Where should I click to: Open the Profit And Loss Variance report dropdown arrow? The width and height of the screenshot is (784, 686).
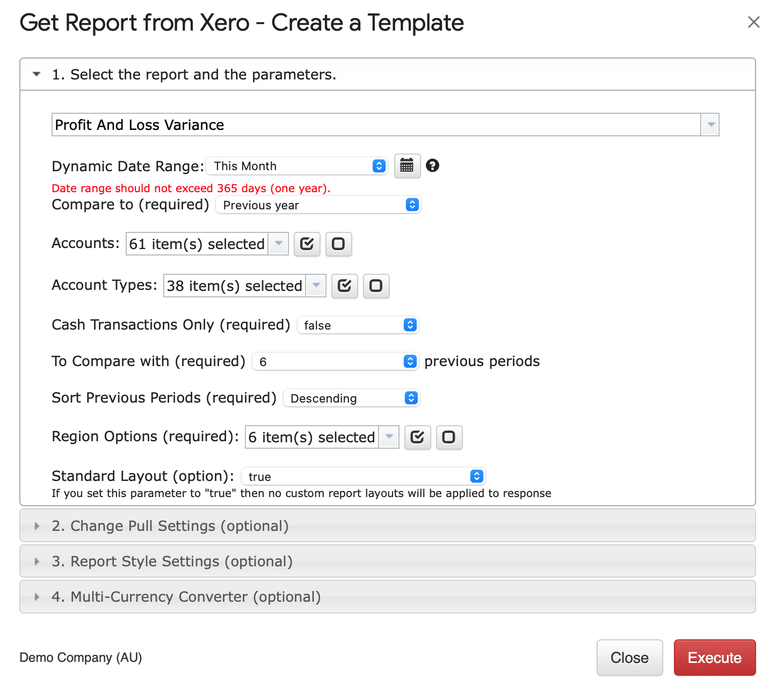(710, 125)
